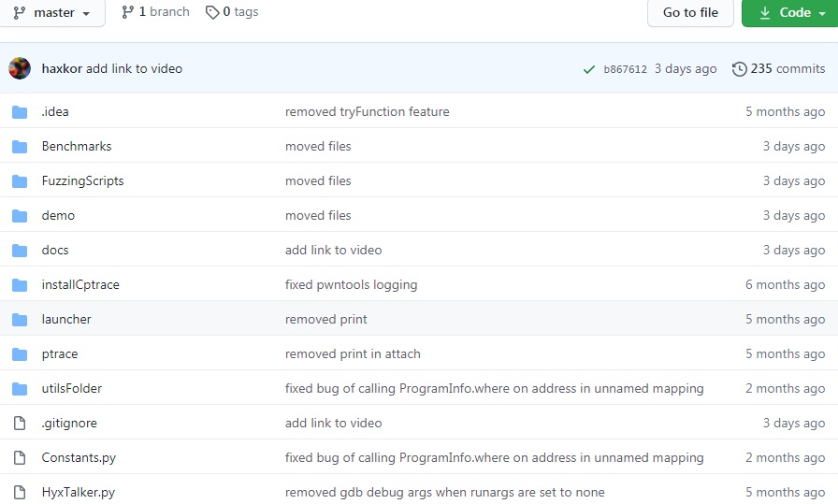
Task: Open the launcher folder
Action: [66, 319]
